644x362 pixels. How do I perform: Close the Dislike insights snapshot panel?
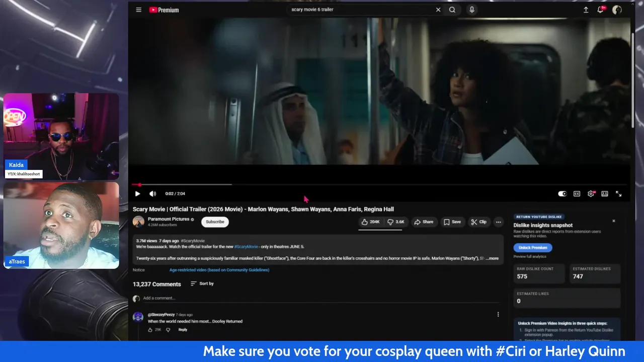click(x=614, y=221)
